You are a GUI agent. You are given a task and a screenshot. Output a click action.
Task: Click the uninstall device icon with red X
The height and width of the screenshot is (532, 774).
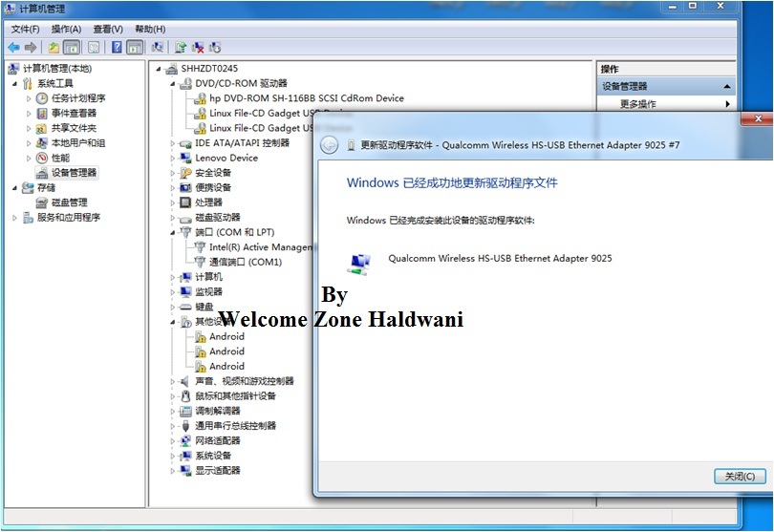tap(198, 48)
